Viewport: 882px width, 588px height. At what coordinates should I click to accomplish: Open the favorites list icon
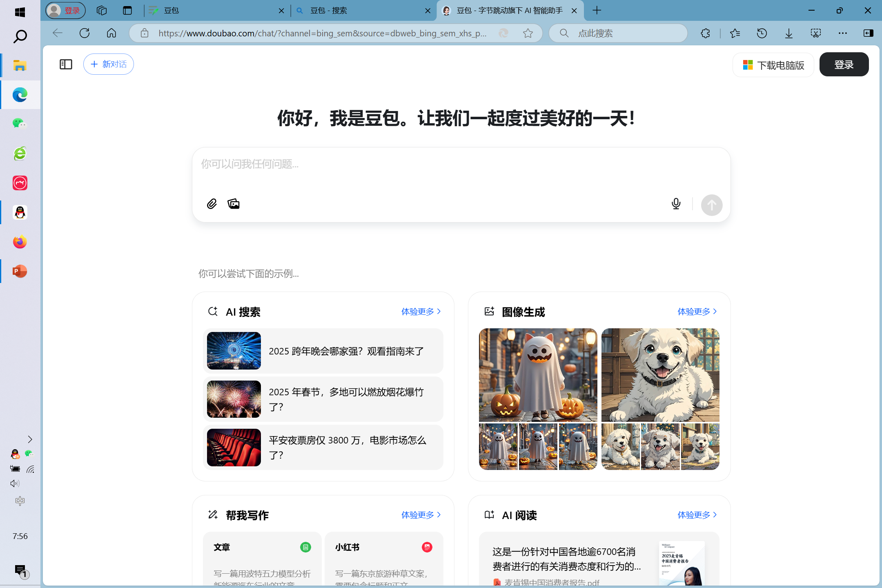735,33
